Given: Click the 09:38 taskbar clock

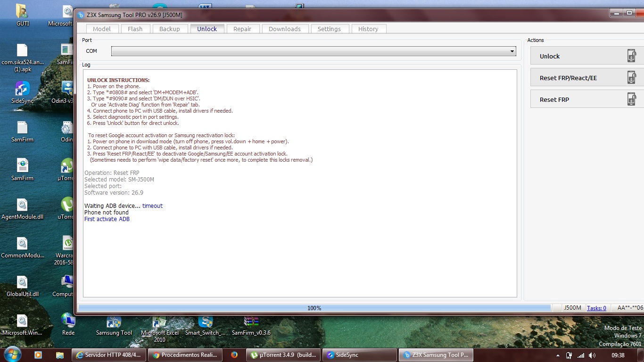Looking at the screenshot, I should click(618, 355).
